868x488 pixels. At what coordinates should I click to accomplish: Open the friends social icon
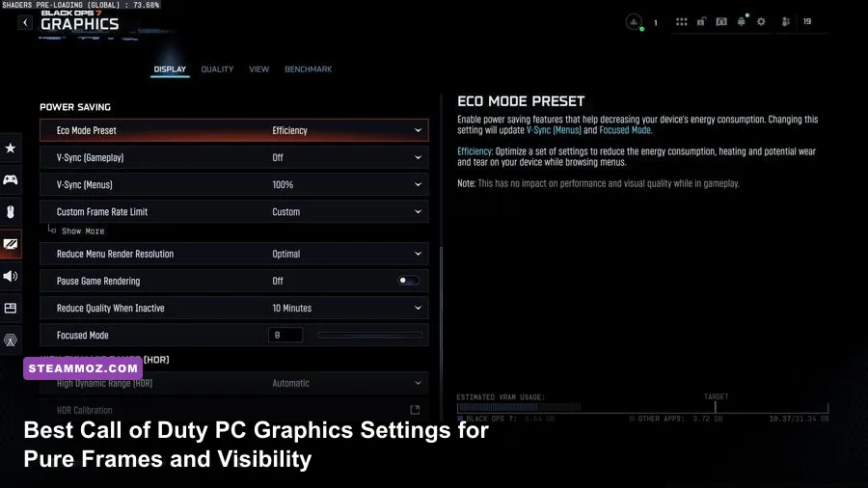coord(786,21)
